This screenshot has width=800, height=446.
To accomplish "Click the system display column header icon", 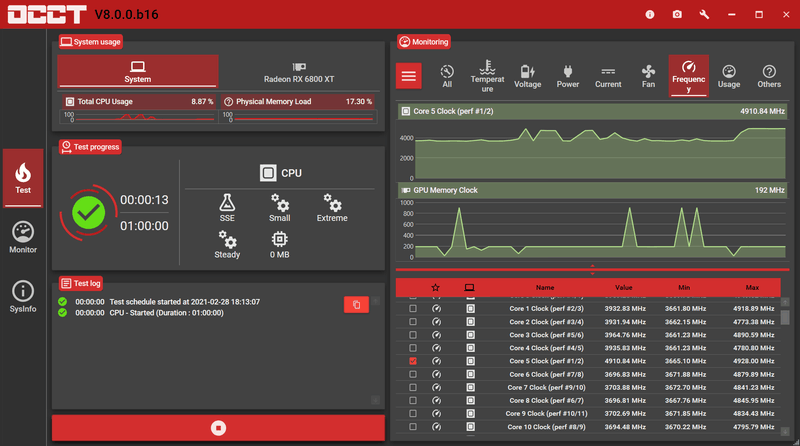I will pos(469,288).
